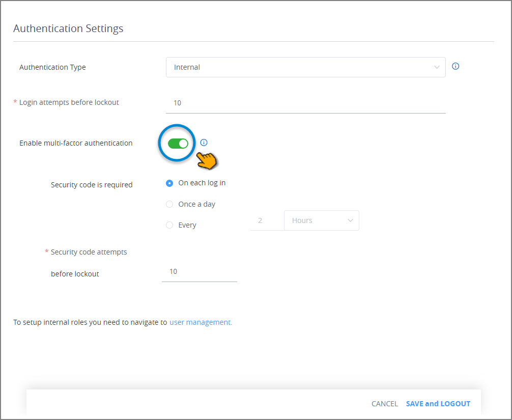
Task: Click the Security code attempts field
Action: [199, 272]
